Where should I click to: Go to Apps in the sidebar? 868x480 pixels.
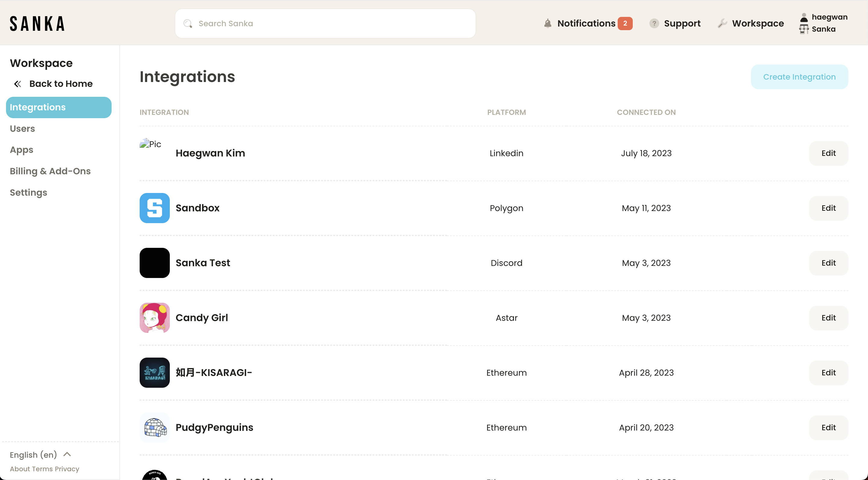pos(21,150)
